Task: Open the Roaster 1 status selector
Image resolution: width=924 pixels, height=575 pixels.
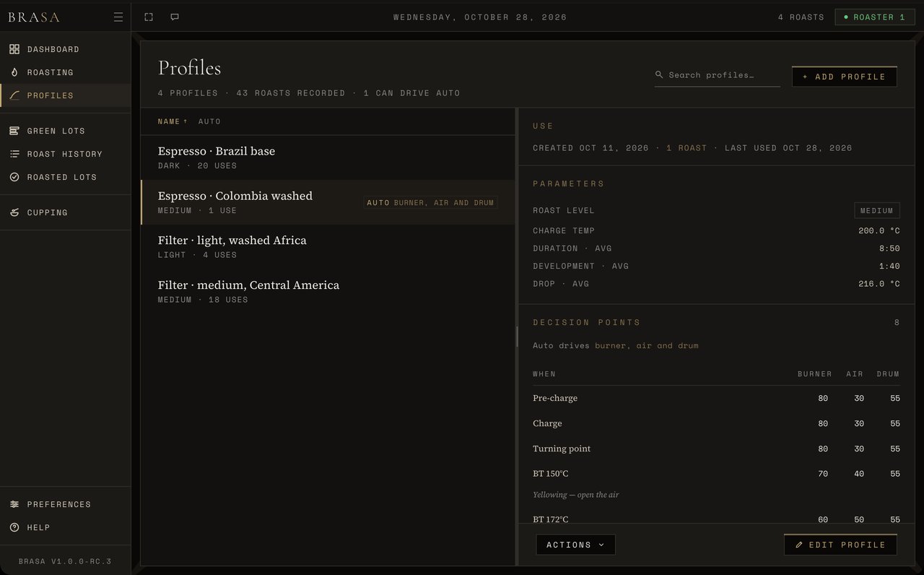Action: (x=874, y=17)
